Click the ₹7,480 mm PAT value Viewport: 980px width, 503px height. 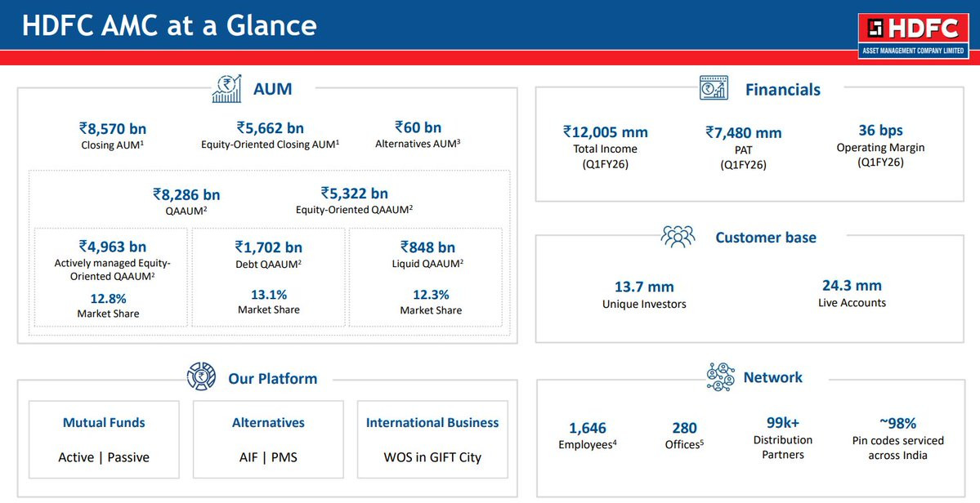pos(743,133)
